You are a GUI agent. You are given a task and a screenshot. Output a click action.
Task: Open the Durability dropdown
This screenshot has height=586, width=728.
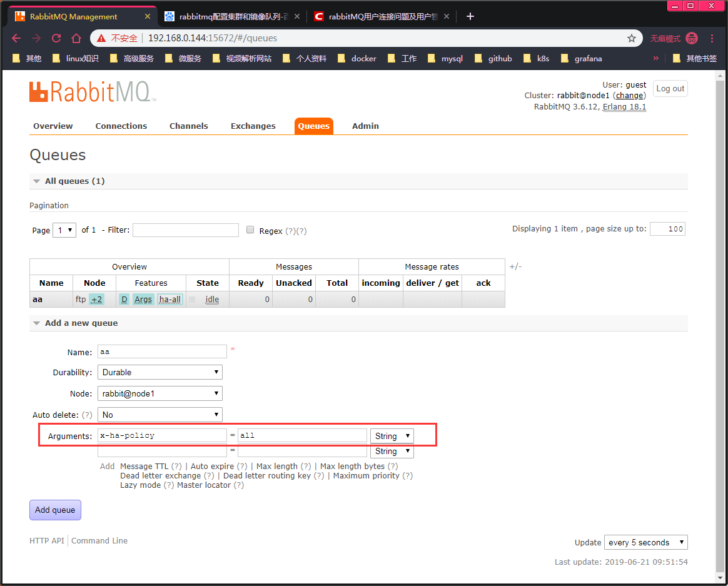tap(159, 372)
